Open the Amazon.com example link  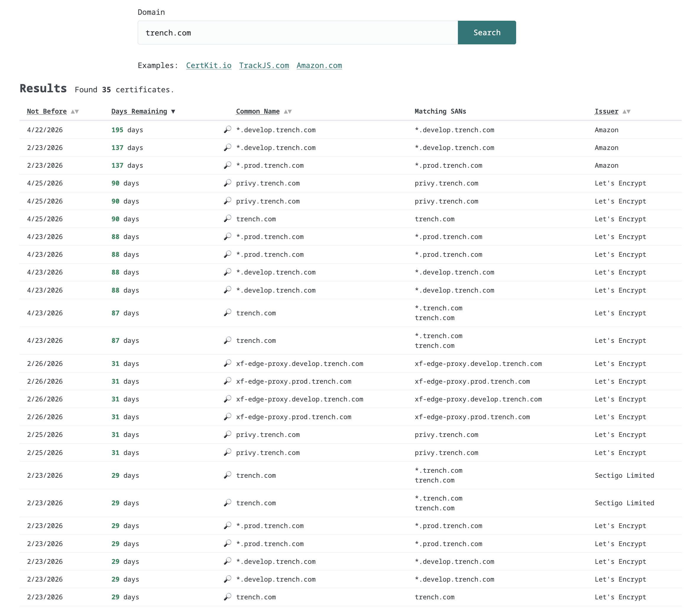[319, 65]
